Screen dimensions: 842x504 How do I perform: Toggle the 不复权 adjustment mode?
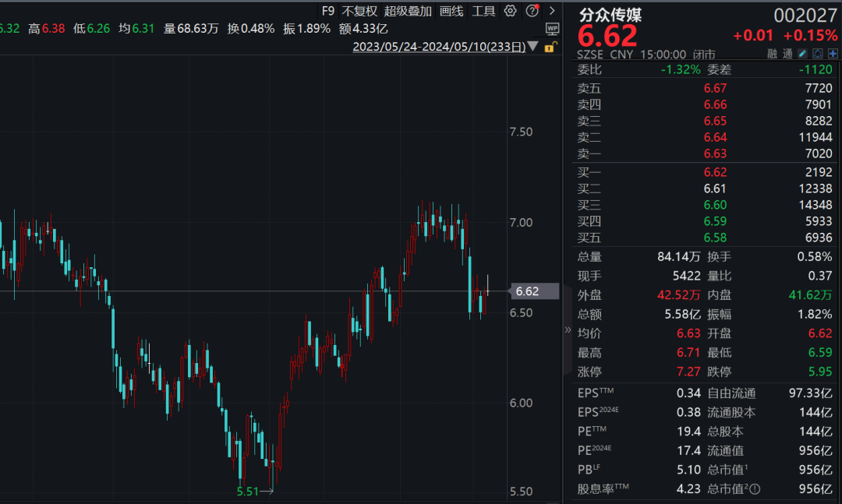coord(359,11)
